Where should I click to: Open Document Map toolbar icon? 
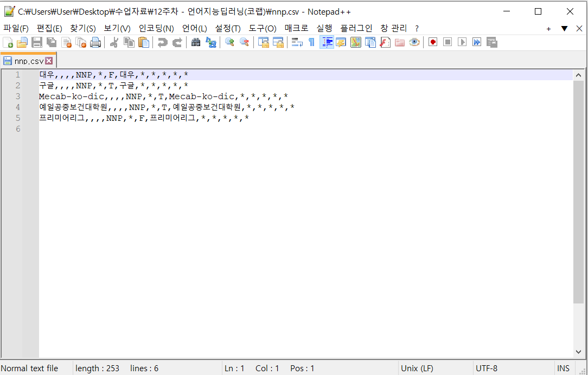355,42
